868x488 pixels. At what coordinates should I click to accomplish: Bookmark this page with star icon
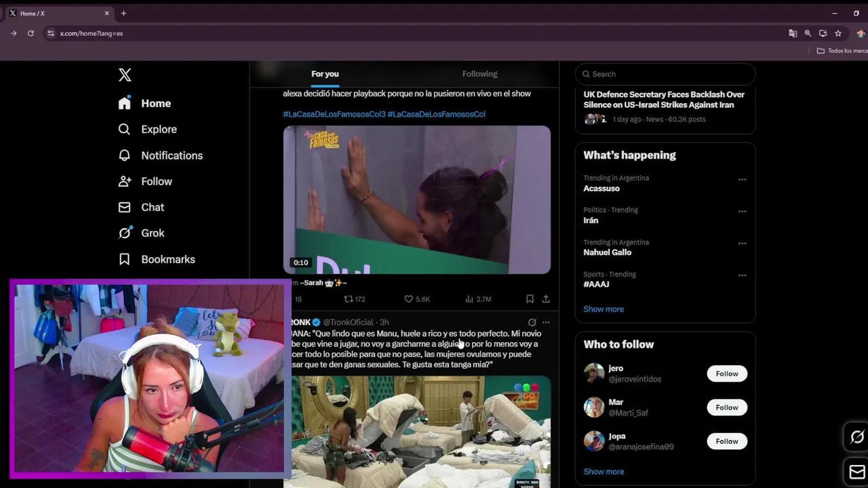pyautogui.click(x=838, y=33)
